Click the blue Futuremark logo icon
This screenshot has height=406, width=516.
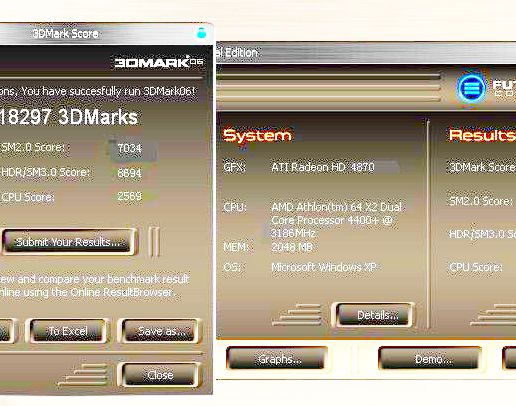tap(471, 88)
